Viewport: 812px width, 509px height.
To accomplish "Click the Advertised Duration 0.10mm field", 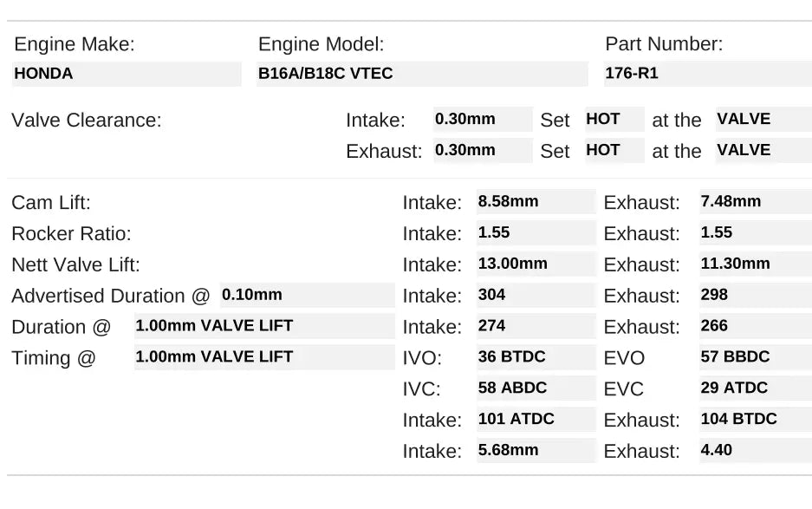I will click(x=307, y=296).
